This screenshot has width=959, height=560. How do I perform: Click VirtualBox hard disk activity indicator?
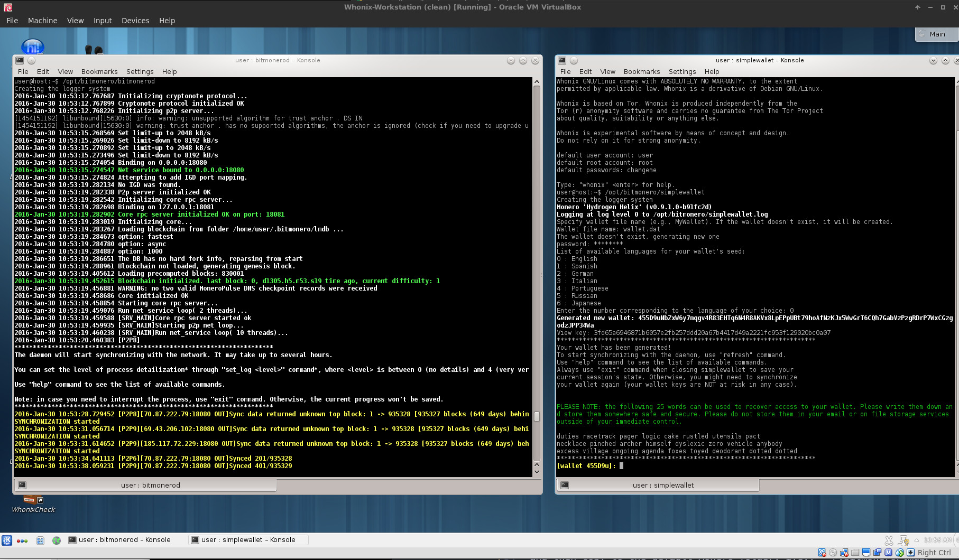tap(822, 553)
